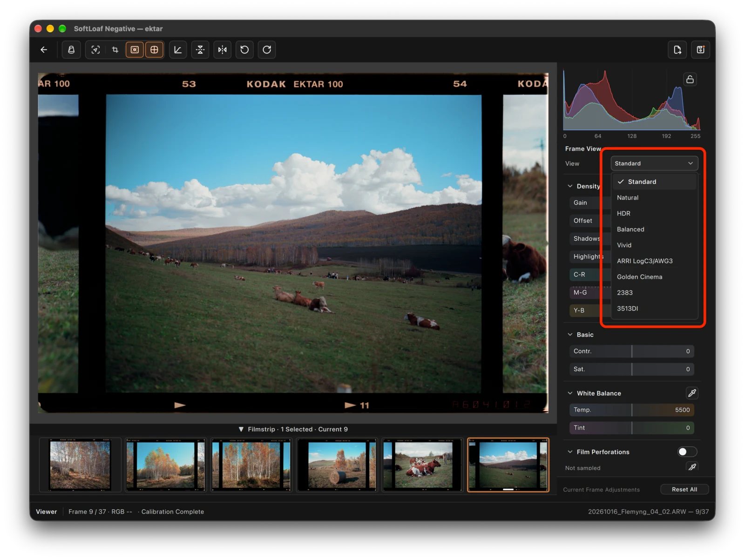Select the second filmstrip thumbnail with orange trees

tap(165, 465)
